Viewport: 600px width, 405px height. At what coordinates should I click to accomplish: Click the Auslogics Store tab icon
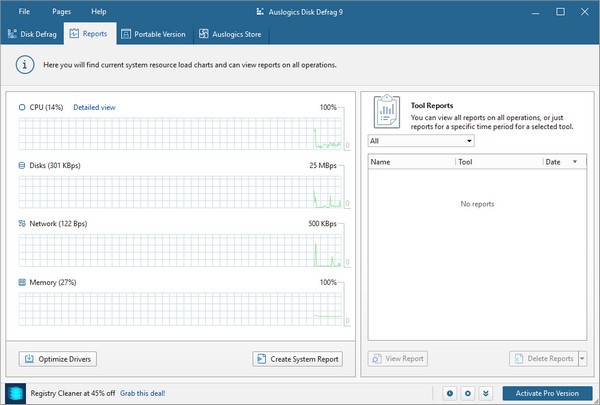(204, 34)
